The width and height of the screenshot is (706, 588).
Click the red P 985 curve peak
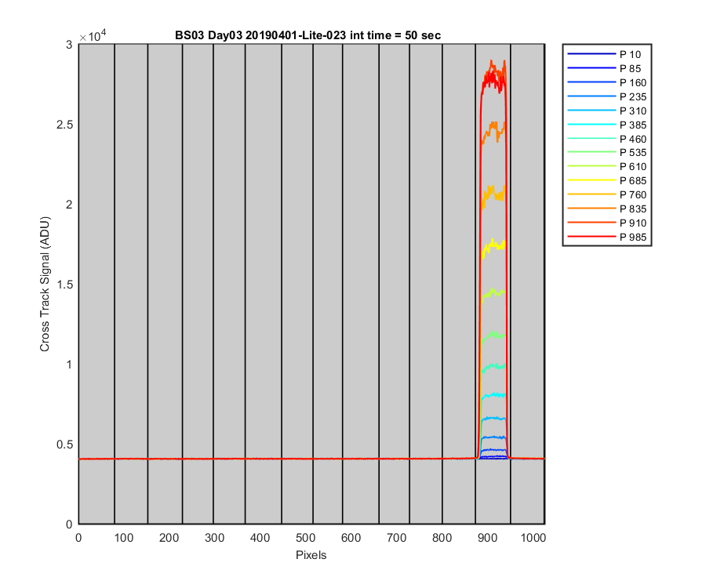[493, 78]
